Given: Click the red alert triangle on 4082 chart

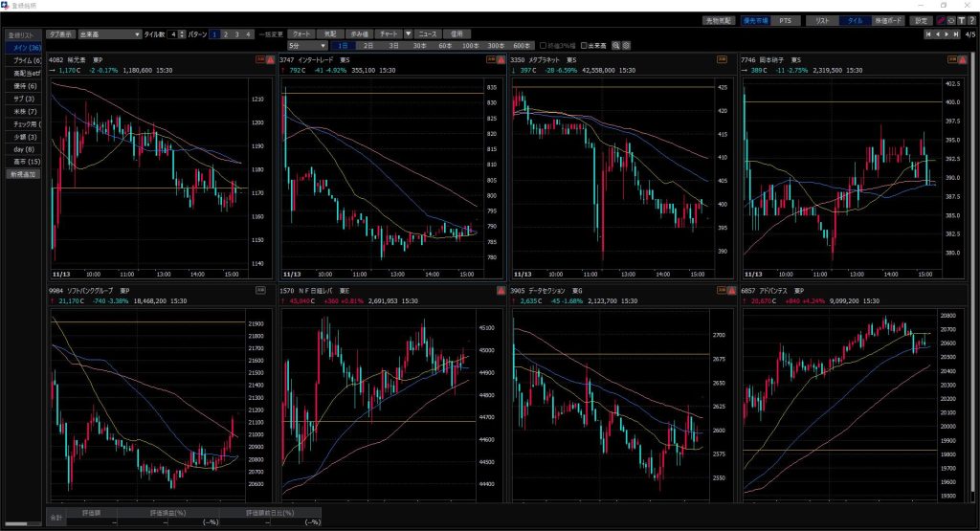Looking at the screenshot, I should (269, 59).
